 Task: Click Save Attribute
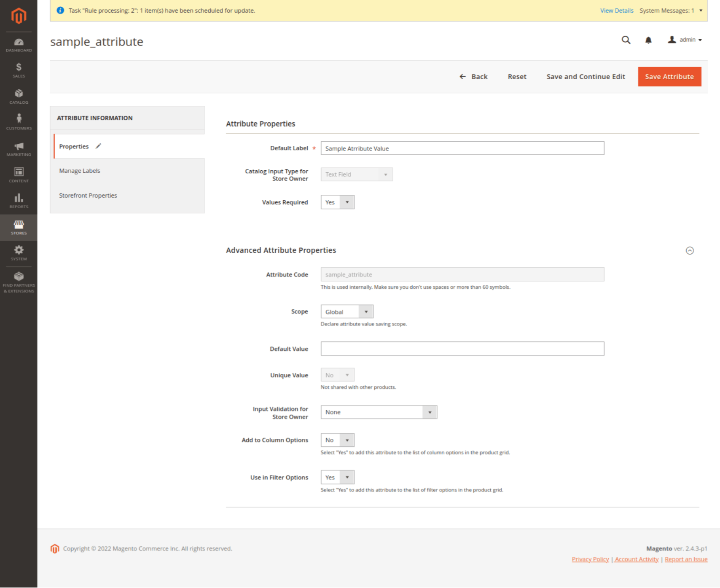669,76
